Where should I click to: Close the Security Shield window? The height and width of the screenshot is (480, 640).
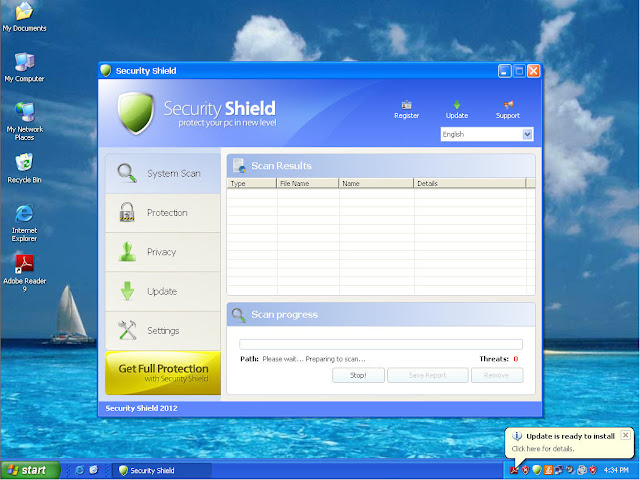tap(533, 71)
